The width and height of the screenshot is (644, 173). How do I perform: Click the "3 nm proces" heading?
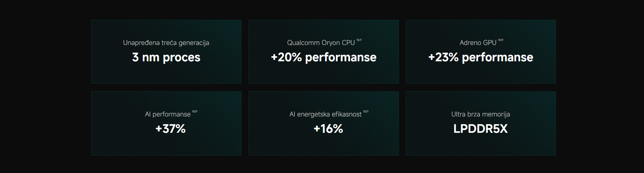click(x=166, y=57)
